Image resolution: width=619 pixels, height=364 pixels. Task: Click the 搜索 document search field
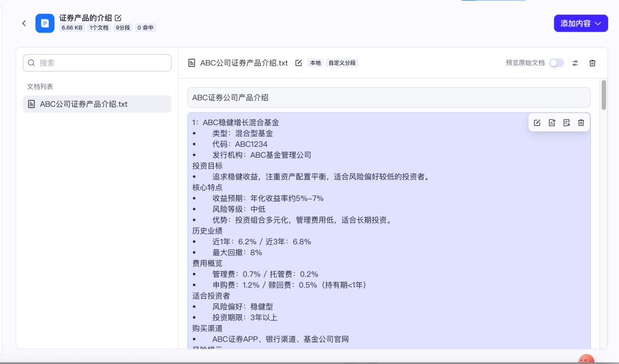[97, 63]
